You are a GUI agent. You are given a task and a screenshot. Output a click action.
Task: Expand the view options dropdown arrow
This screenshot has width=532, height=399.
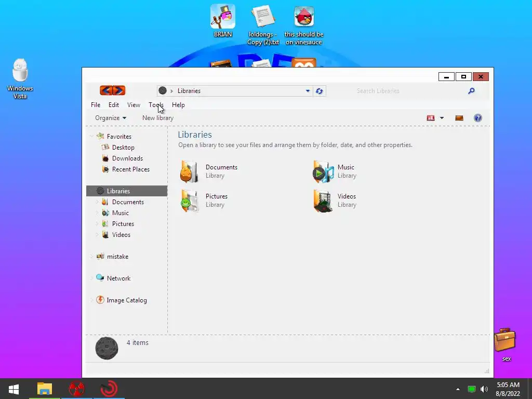coord(442,118)
